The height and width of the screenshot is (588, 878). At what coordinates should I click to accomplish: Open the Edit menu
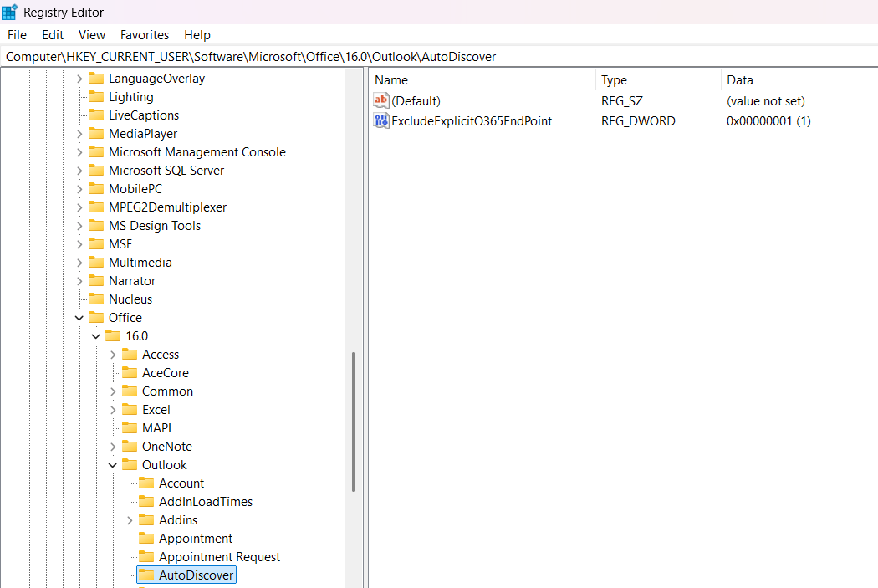pyautogui.click(x=53, y=35)
